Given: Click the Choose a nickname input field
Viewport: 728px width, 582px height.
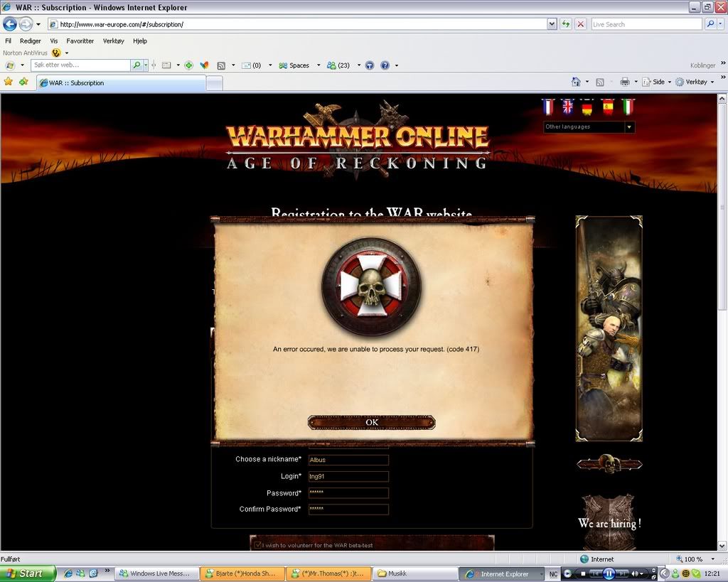Looking at the screenshot, I should pyautogui.click(x=348, y=460).
